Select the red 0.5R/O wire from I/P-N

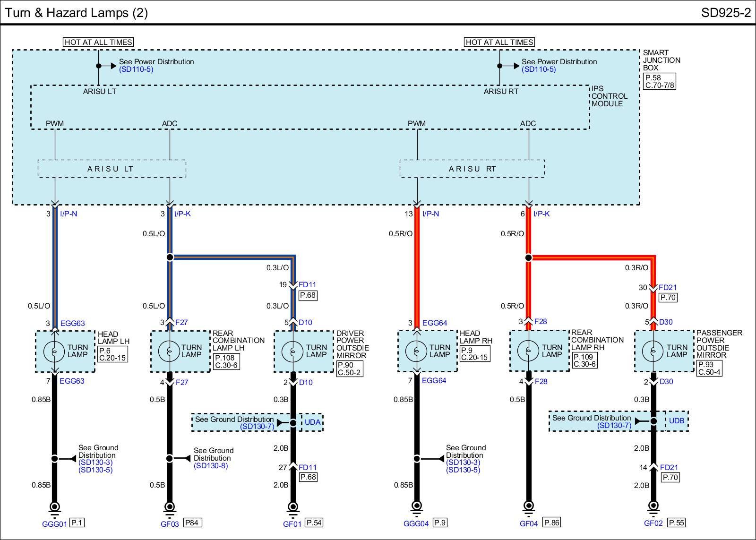point(417,265)
